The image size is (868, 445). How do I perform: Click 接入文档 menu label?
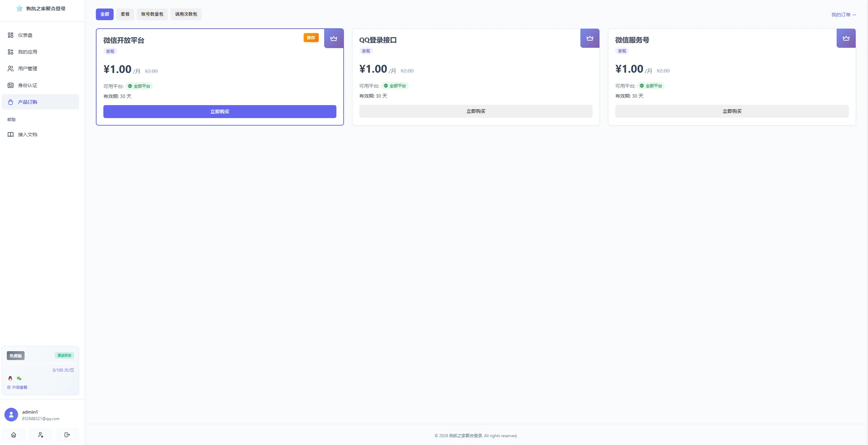click(28, 134)
